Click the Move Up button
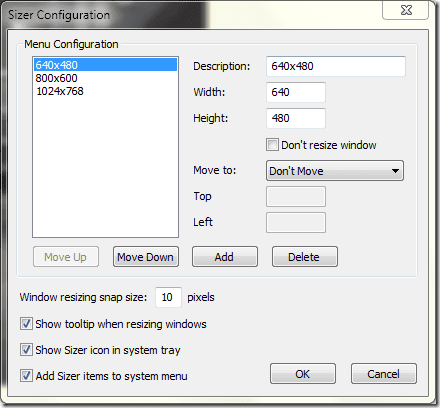 coord(66,257)
